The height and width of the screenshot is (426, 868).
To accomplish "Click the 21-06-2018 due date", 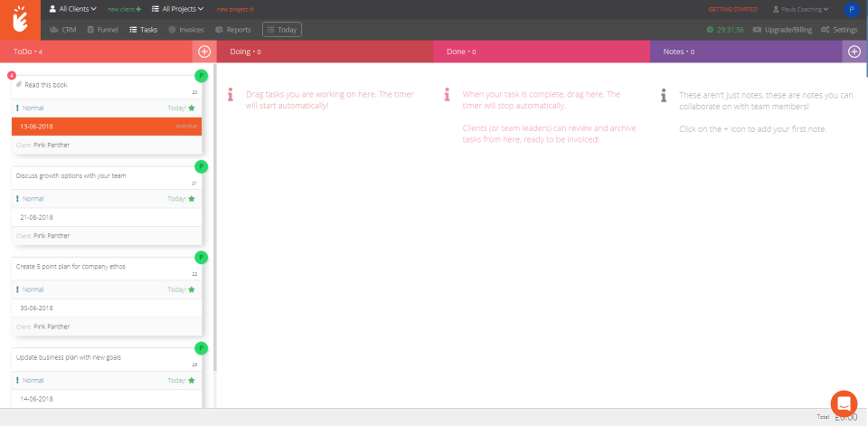I will [x=36, y=217].
